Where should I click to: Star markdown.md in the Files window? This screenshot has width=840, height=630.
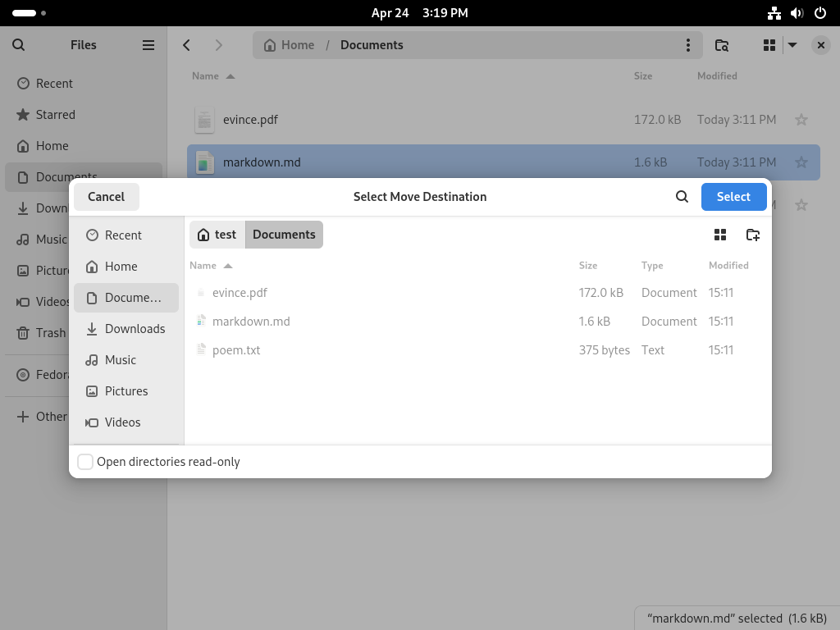click(x=801, y=162)
